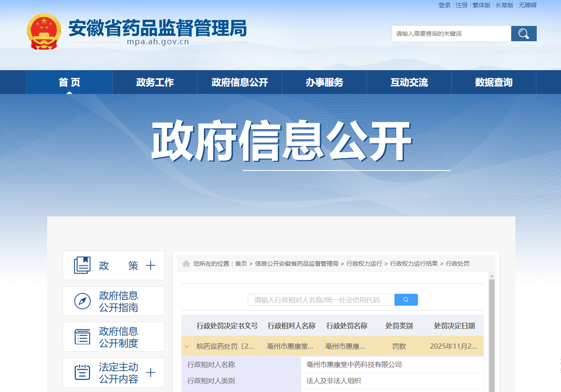
Task: Click the magnifier search button in header
Action: point(524,34)
